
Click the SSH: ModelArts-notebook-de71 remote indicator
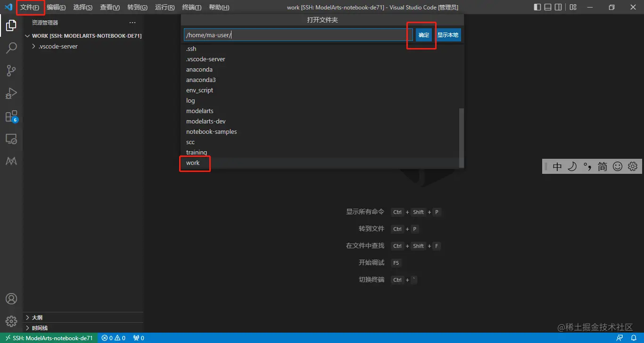coord(49,338)
